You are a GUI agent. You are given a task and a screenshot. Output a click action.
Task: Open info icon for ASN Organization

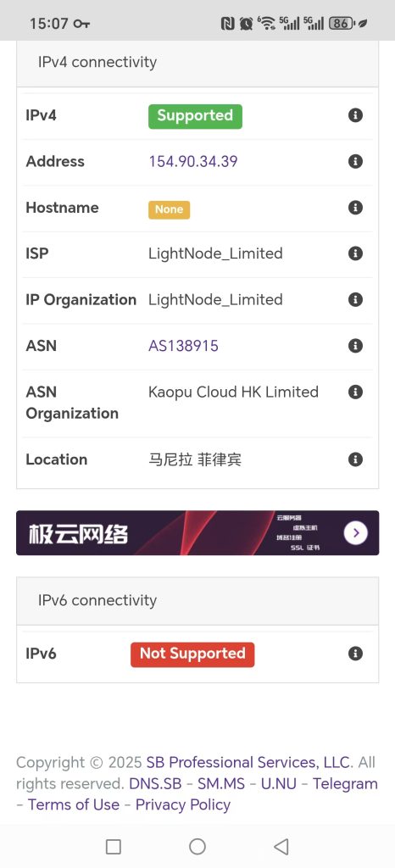(355, 392)
